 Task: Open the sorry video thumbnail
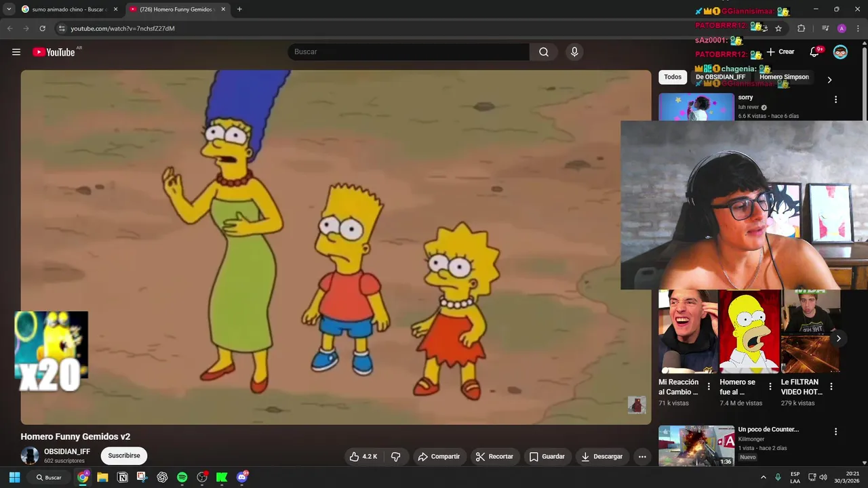pos(696,107)
